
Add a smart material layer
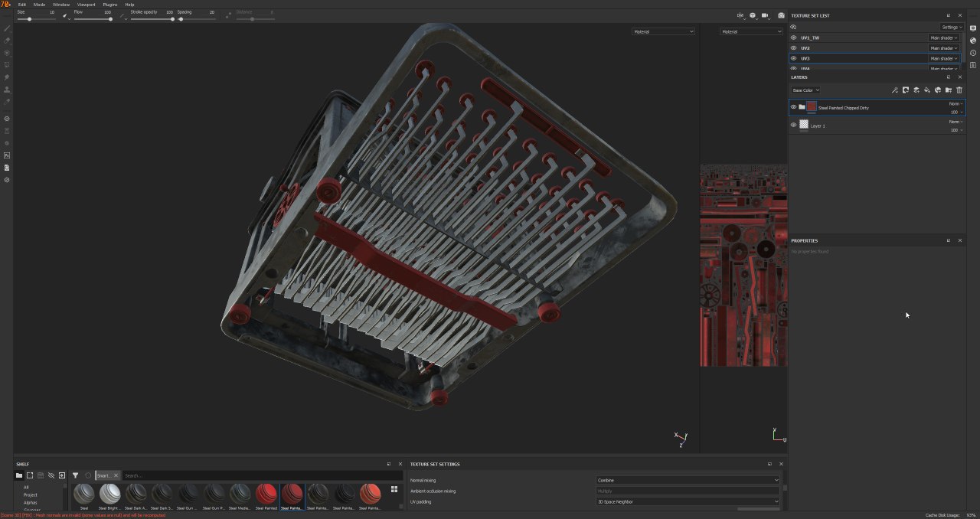point(937,90)
